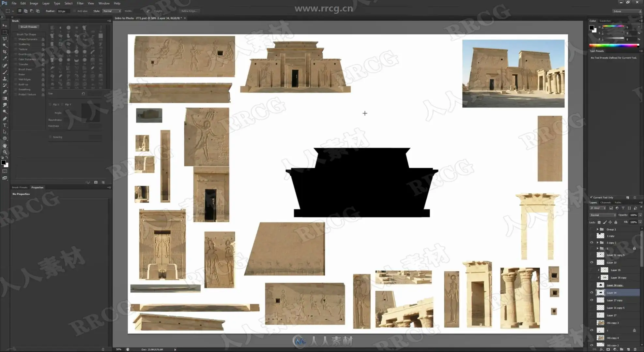Viewport: 644px width, 352px height.
Task: Click delete layer trash icon
Action: point(635,349)
